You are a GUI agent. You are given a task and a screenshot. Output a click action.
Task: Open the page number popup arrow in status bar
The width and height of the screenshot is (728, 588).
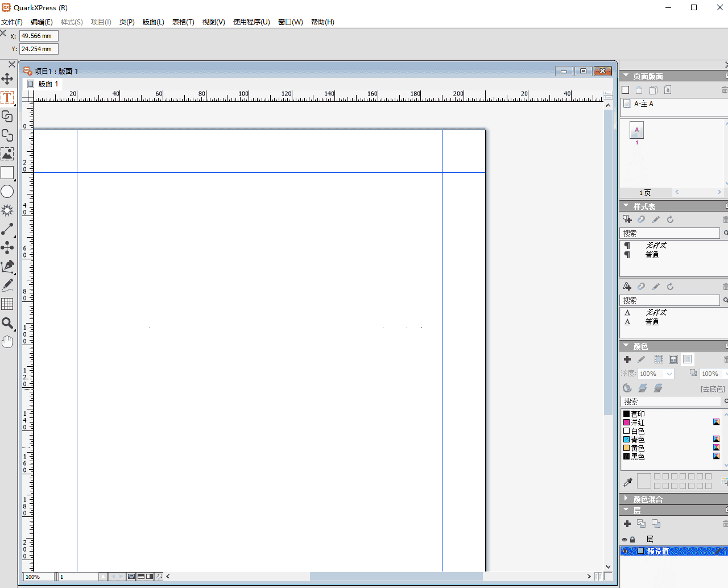coord(103,577)
